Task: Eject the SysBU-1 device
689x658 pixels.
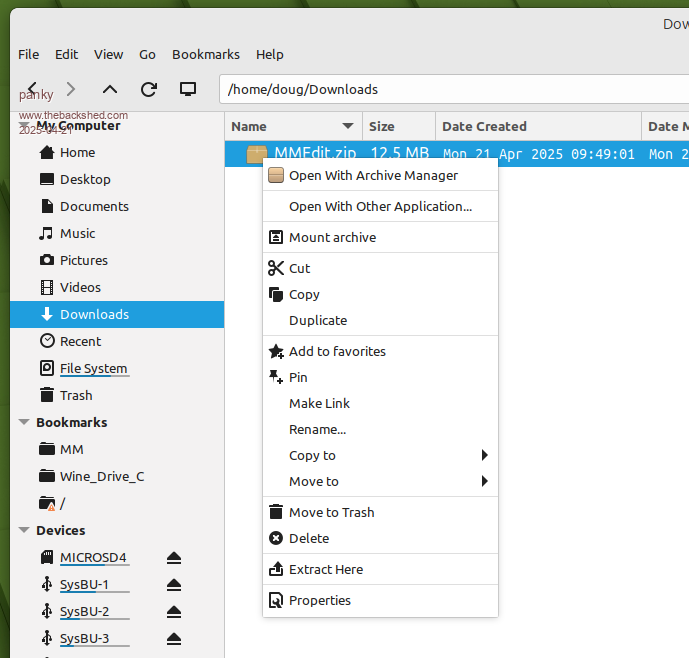Action: [x=173, y=584]
